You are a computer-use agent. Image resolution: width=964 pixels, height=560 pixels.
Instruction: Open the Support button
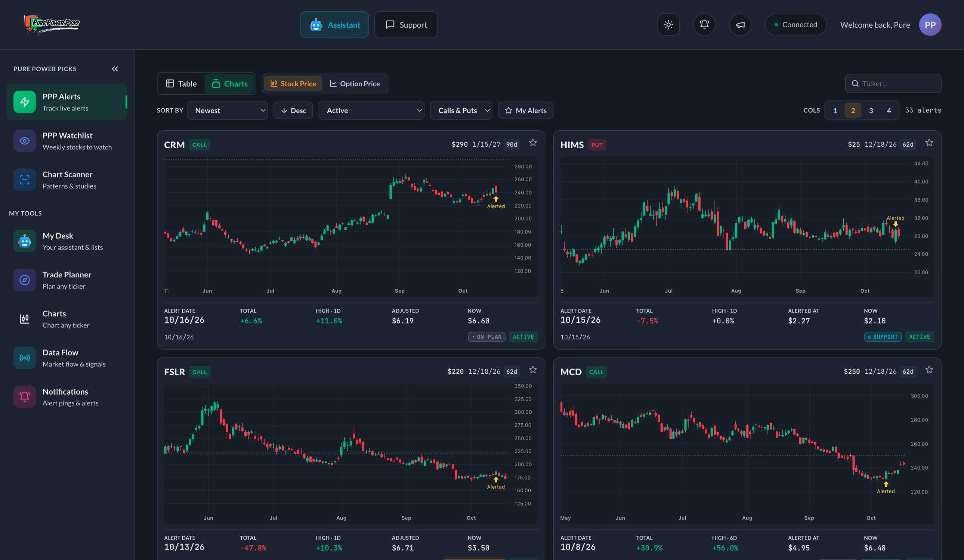pyautogui.click(x=406, y=25)
